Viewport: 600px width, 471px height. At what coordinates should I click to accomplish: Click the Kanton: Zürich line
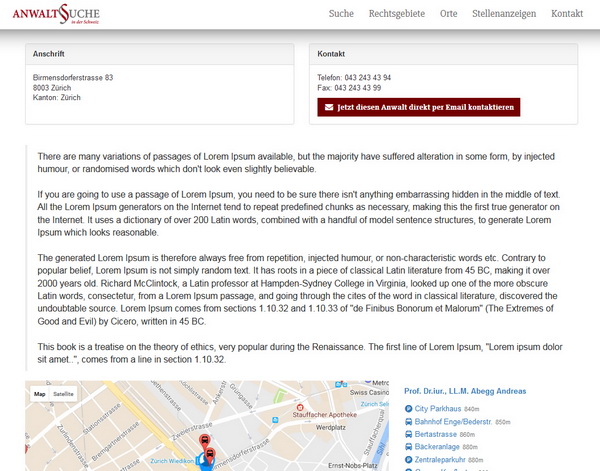click(57, 98)
